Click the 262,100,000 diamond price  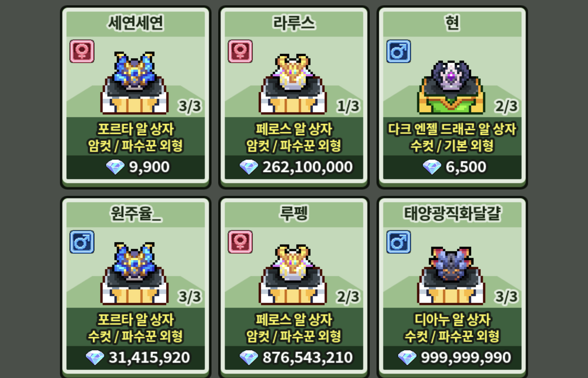[x=307, y=167]
